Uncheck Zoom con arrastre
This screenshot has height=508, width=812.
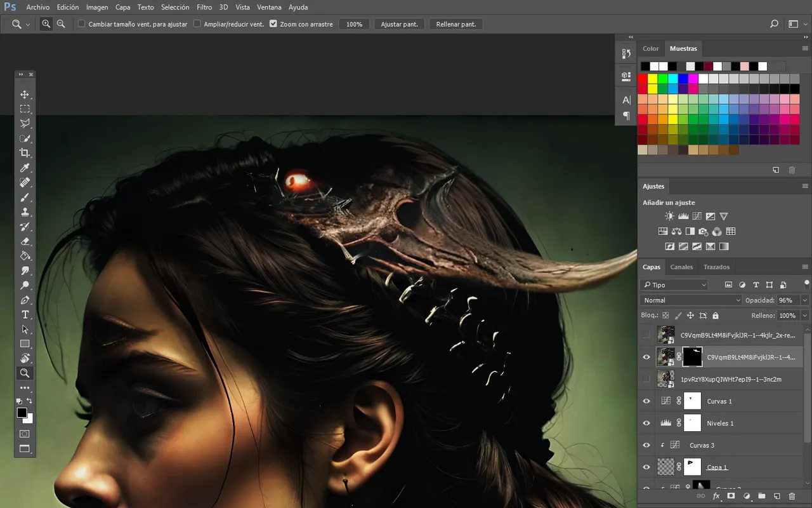click(273, 24)
